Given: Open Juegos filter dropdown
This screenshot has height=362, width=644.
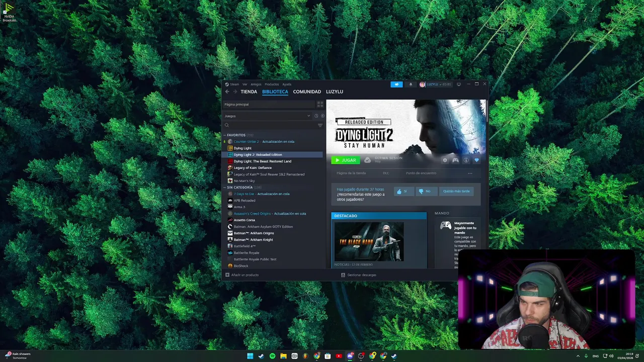Looking at the screenshot, I should (x=268, y=116).
